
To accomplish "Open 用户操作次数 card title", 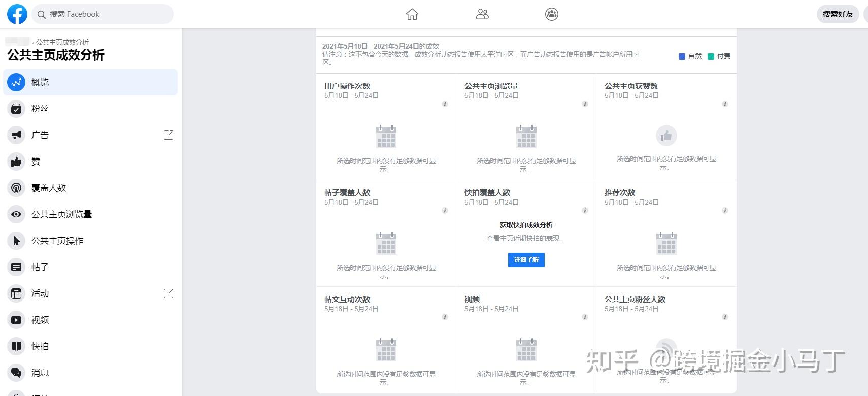I will [347, 86].
